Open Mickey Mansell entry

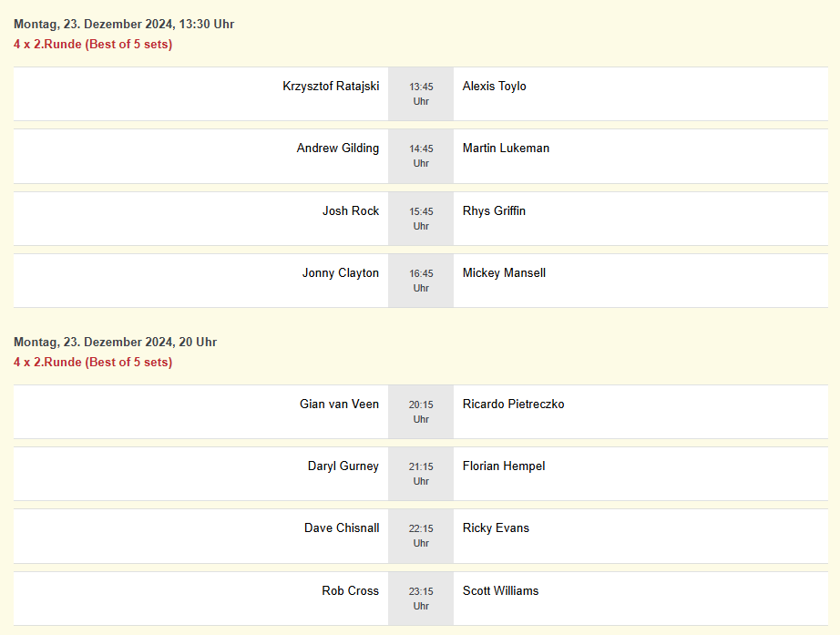click(504, 273)
